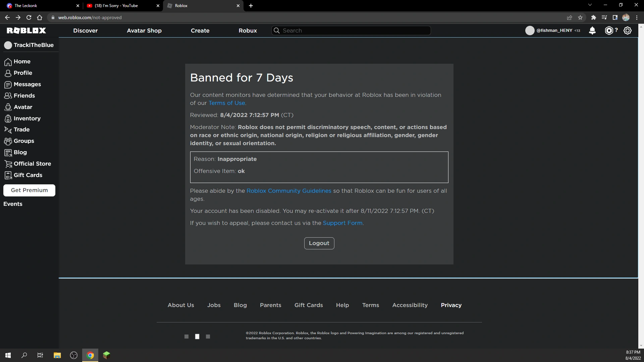Open Trade from the sidebar
Screen dimensions: 644x362
pos(21,130)
